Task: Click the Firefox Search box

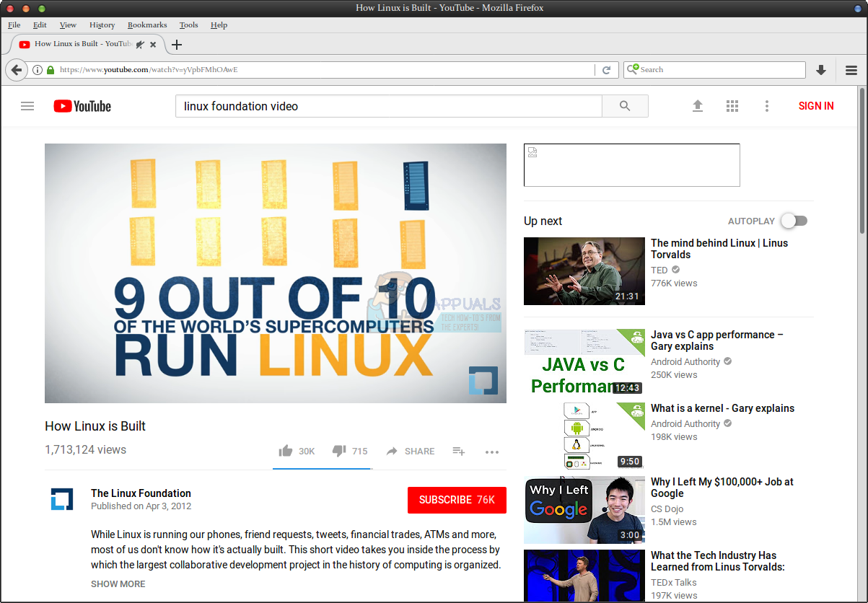Action: click(x=714, y=70)
